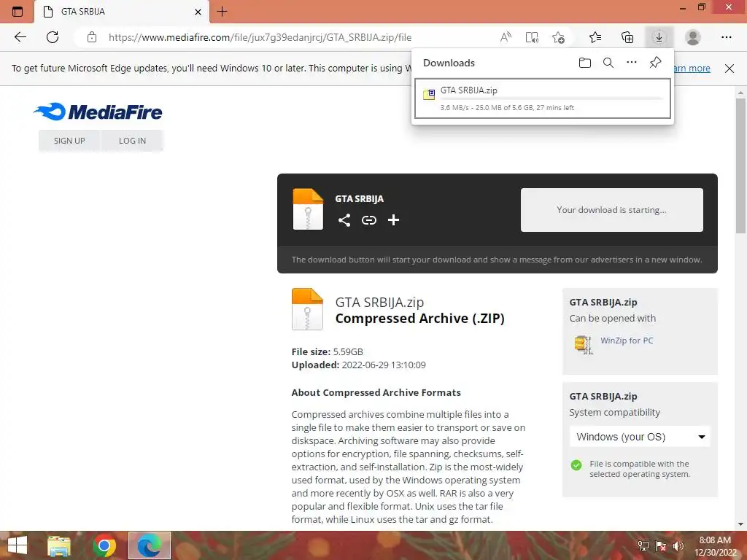Open the Action Center flag icon

pos(661,546)
